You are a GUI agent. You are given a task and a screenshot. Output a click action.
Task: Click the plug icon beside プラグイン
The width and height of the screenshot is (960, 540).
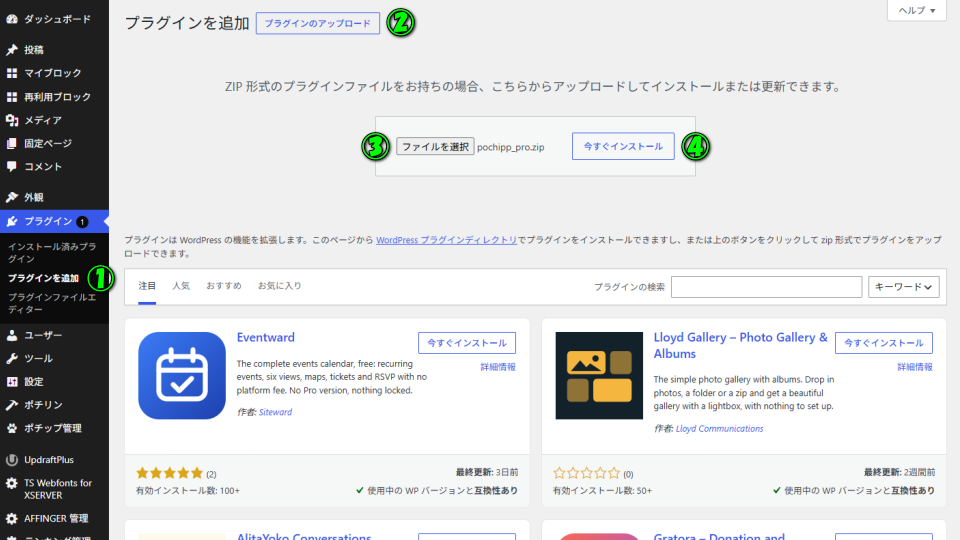tap(12, 221)
